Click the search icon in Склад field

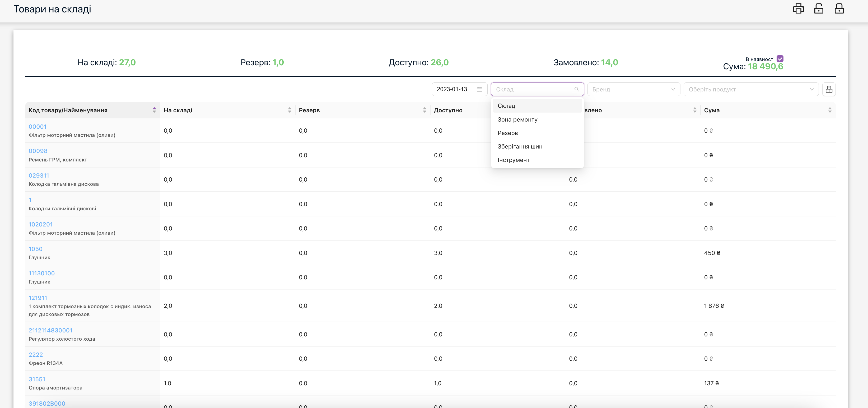[577, 89]
